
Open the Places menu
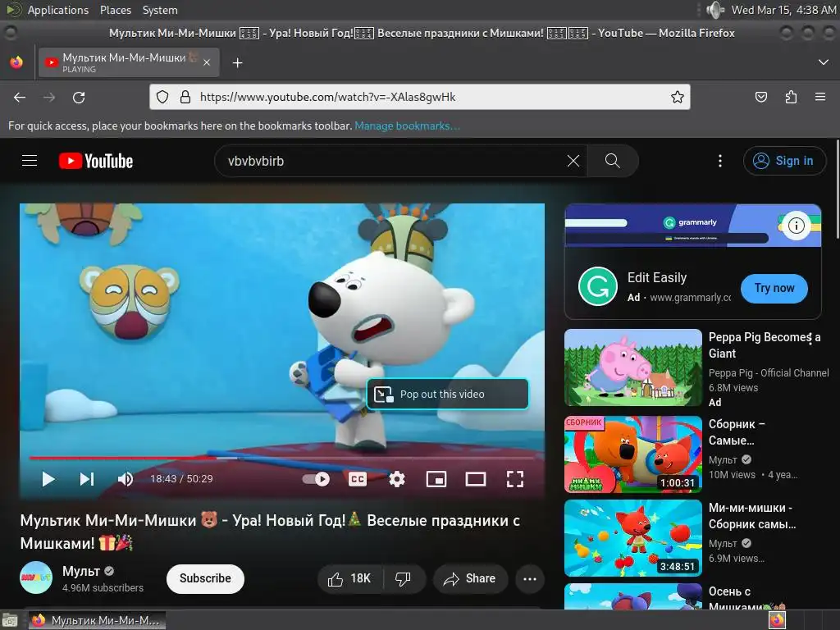[115, 10]
